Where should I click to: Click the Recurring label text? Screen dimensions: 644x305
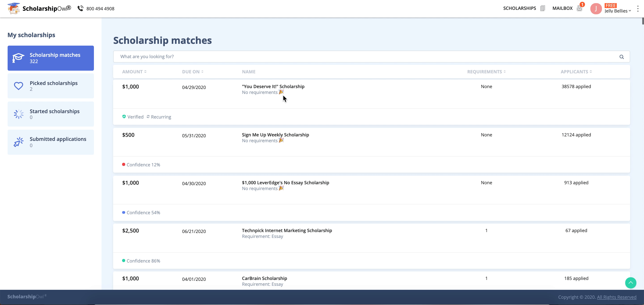(x=161, y=117)
